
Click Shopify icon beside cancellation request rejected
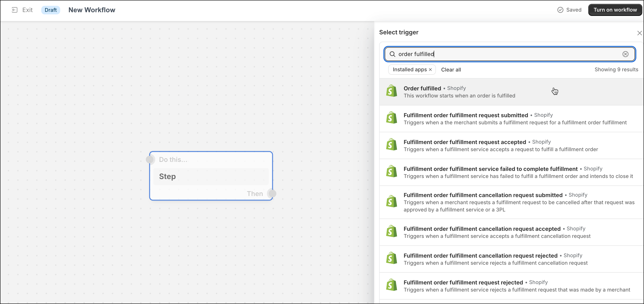click(391, 258)
